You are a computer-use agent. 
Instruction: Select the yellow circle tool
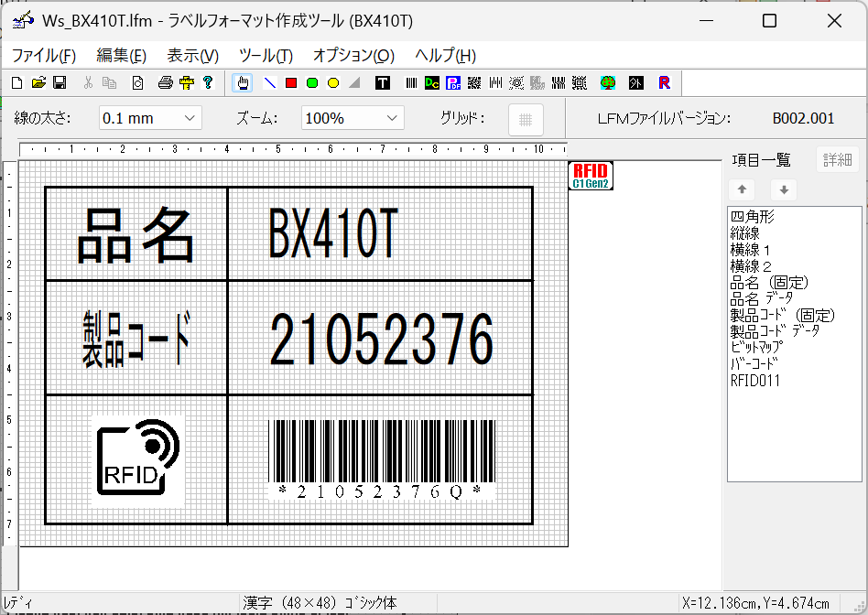coord(332,83)
